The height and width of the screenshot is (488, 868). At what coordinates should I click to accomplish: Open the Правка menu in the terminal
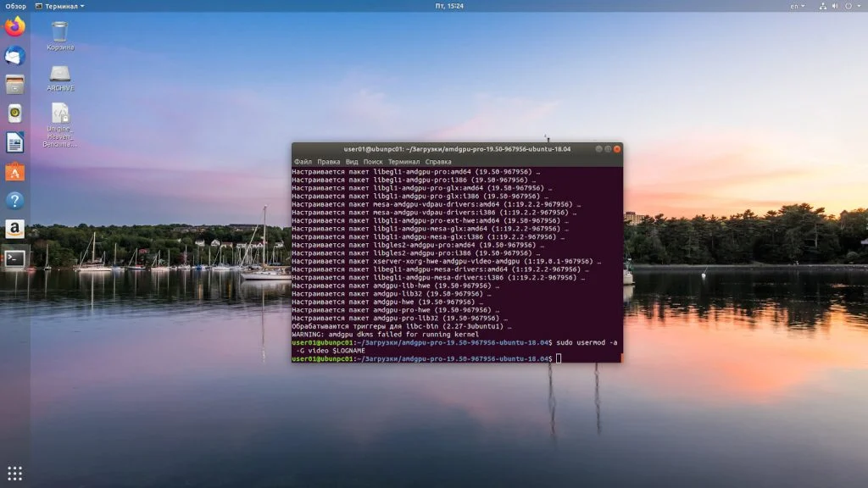click(328, 162)
